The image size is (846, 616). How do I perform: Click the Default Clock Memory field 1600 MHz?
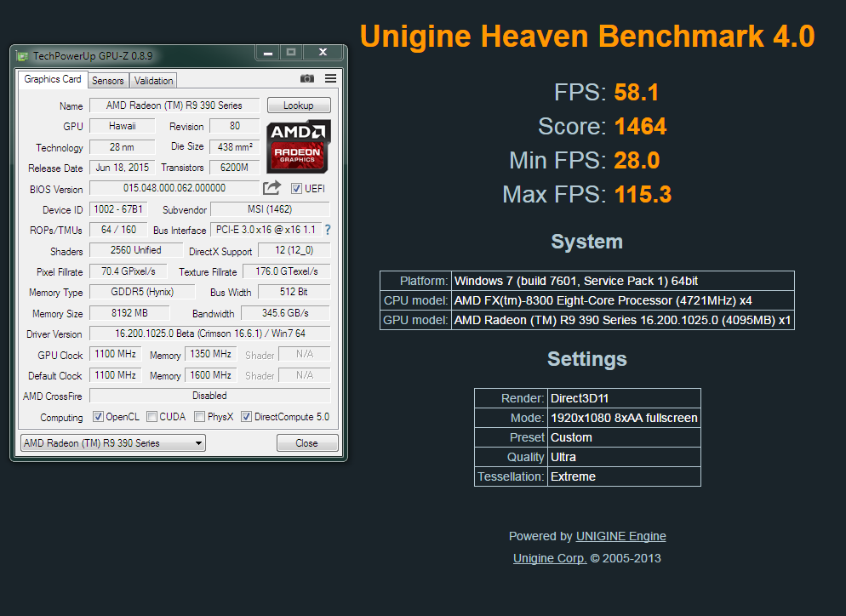pos(211,375)
